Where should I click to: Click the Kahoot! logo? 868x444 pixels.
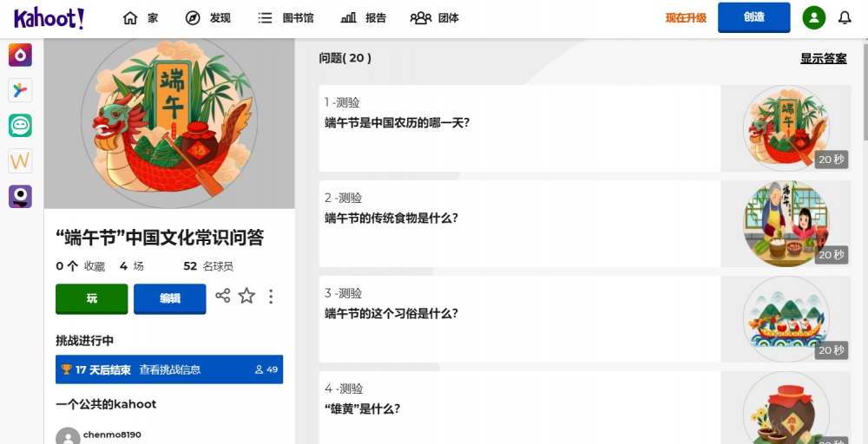(x=49, y=18)
